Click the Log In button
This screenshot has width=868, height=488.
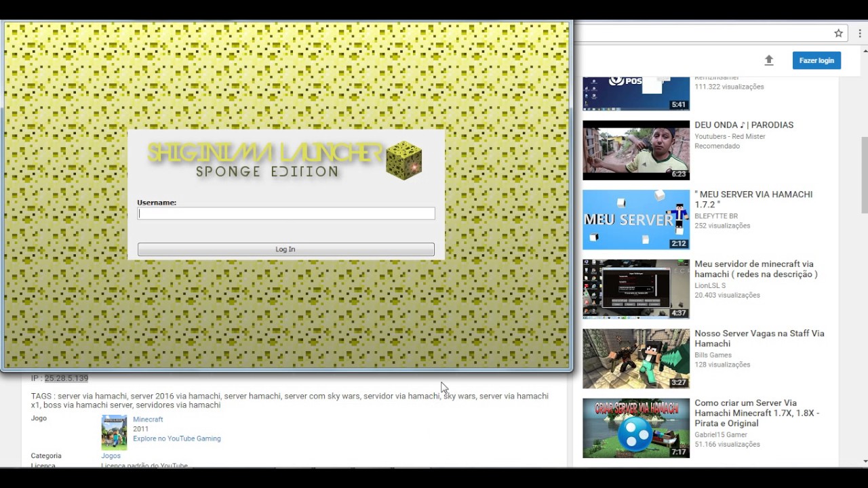tap(285, 249)
